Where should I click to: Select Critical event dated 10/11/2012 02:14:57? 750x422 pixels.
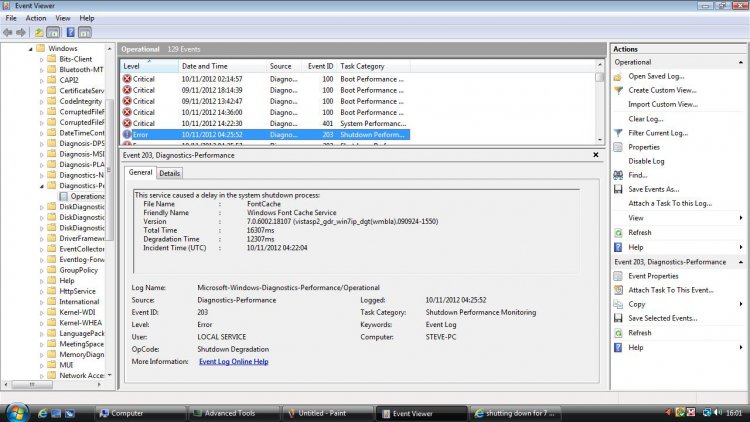point(265,79)
